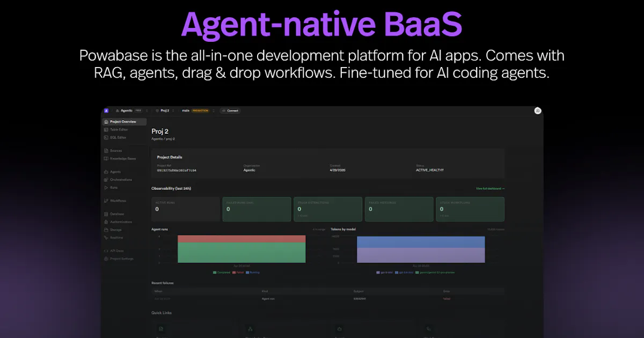Click the 4/28/2026 created date
Screen dimensions: 644x338
[x=336, y=170]
